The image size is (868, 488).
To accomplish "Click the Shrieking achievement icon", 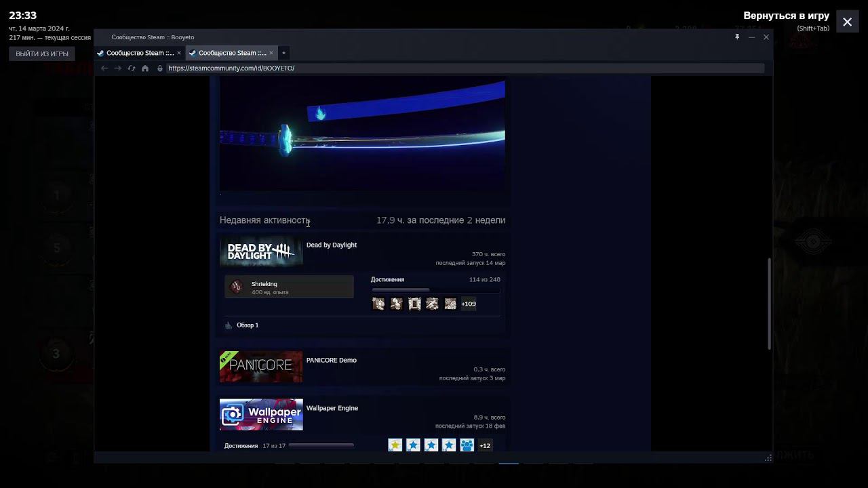I will pyautogui.click(x=236, y=287).
